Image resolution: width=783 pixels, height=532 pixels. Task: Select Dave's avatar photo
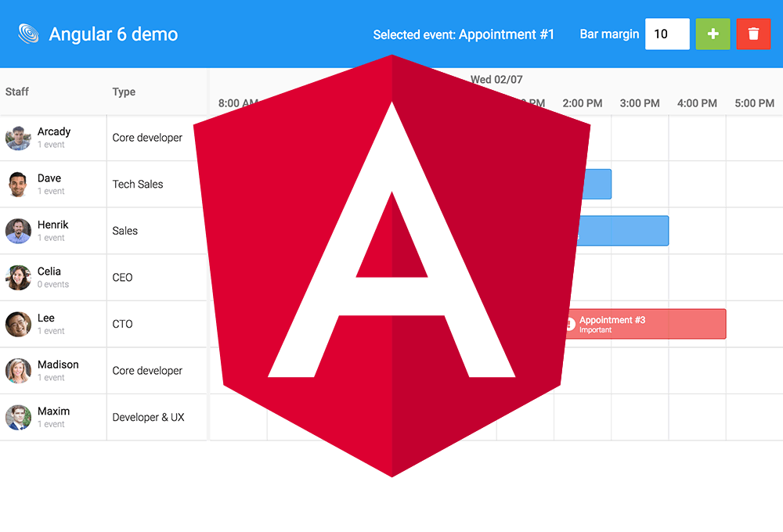pyautogui.click(x=19, y=184)
